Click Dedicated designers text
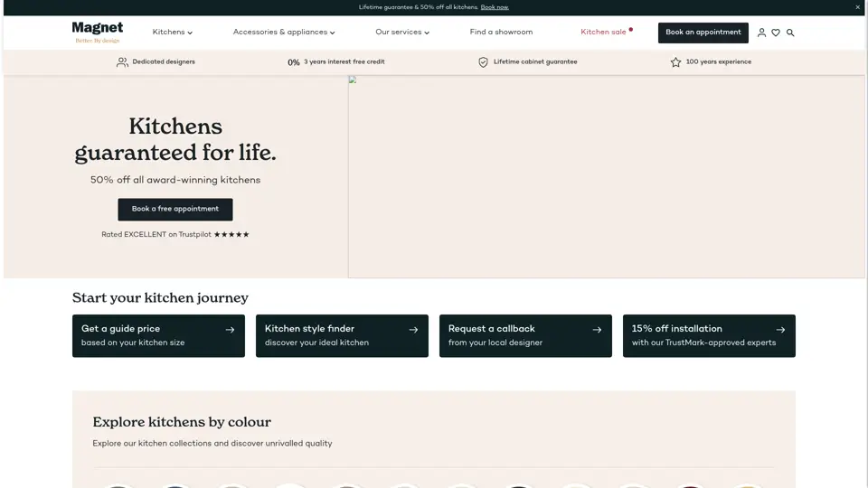This screenshot has width=868, height=488. (164, 62)
